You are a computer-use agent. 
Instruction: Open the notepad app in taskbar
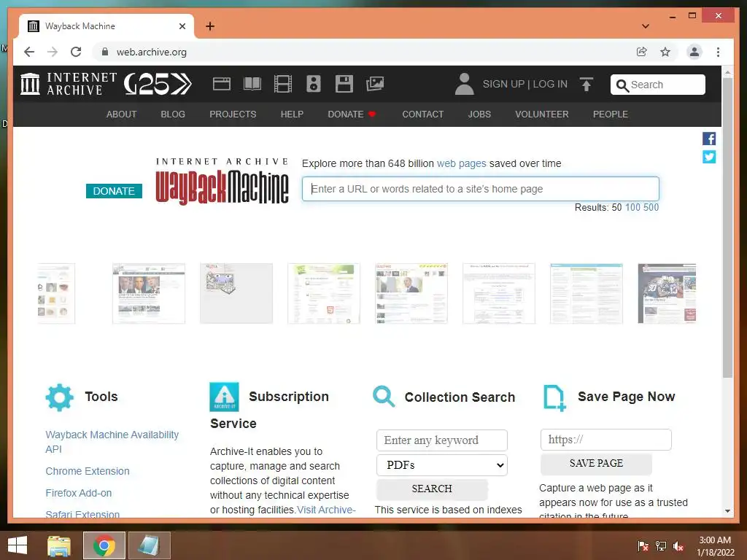[149, 545]
